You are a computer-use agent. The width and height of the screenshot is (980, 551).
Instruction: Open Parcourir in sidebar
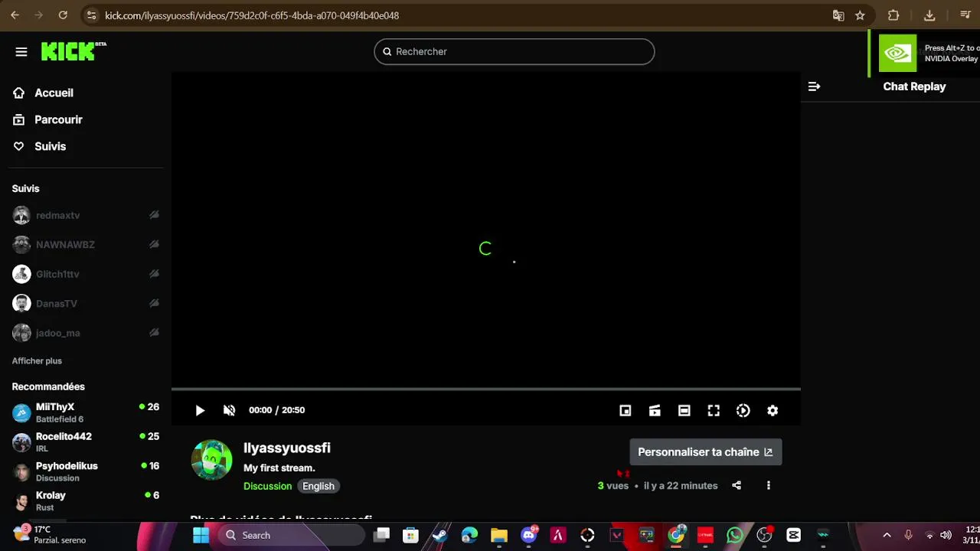tap(47, 119)
